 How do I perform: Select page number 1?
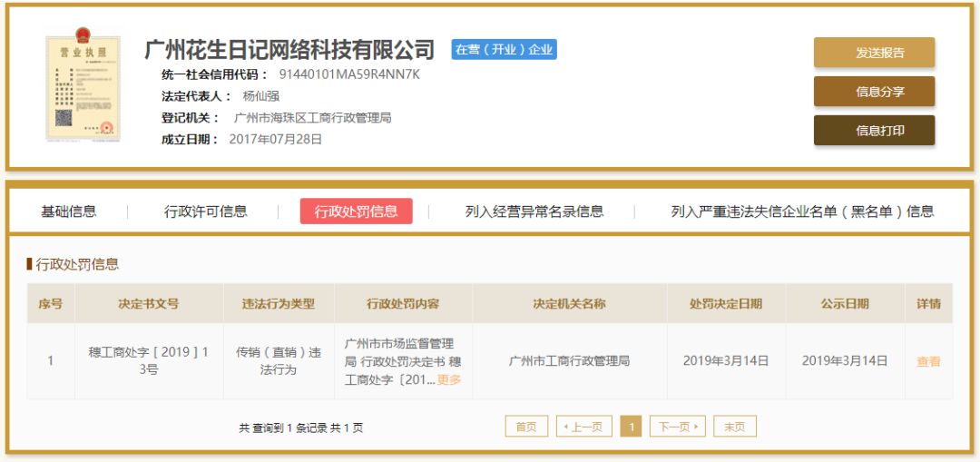[x=632, y=427]
